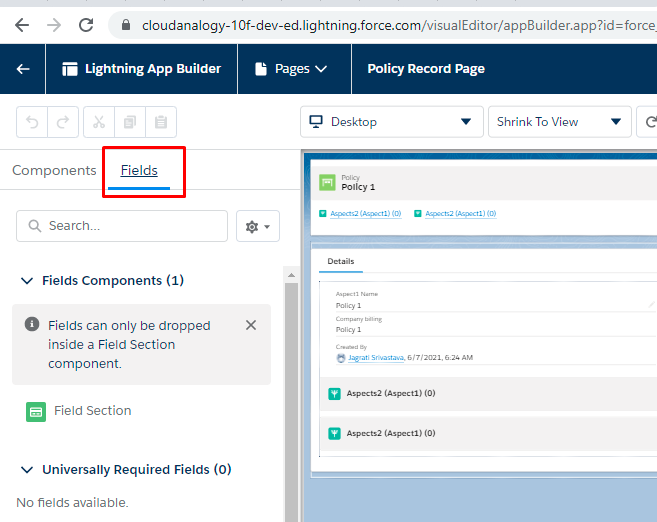Click the Cut scissors icon
657x522 pixels.
pyautogui.click(x=99, y=122)
